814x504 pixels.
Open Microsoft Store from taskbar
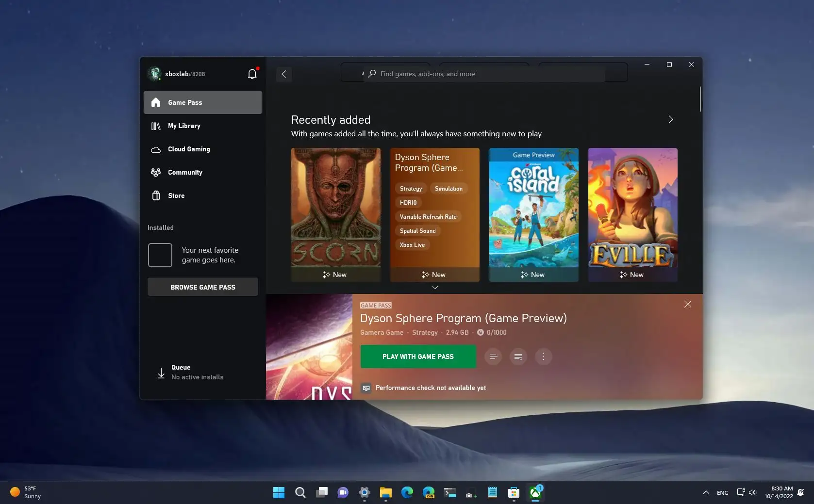[x=514, y=493]
